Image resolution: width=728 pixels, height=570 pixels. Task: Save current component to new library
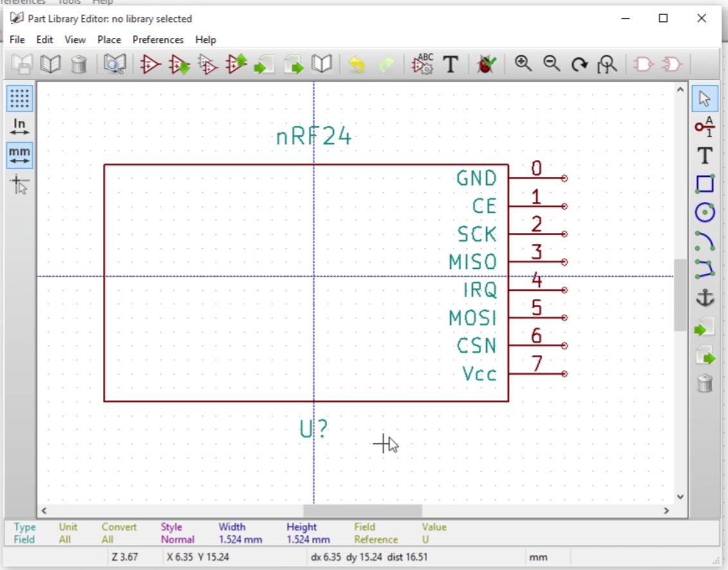tap(322, 64)
